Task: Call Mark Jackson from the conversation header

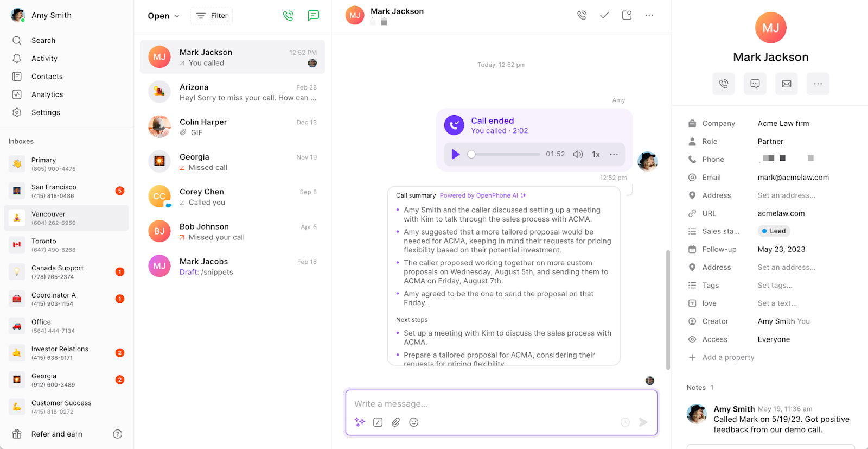Action: point(582,15)
